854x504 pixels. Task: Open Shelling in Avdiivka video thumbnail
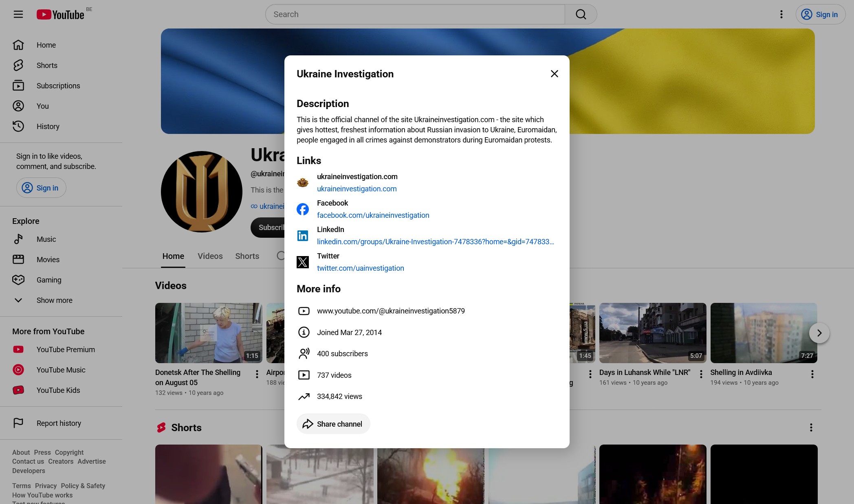[764, 333]
